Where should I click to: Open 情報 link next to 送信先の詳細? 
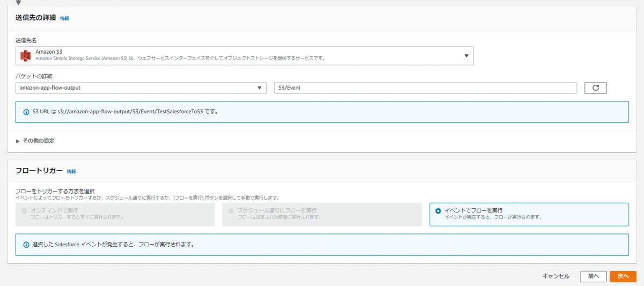64,18
